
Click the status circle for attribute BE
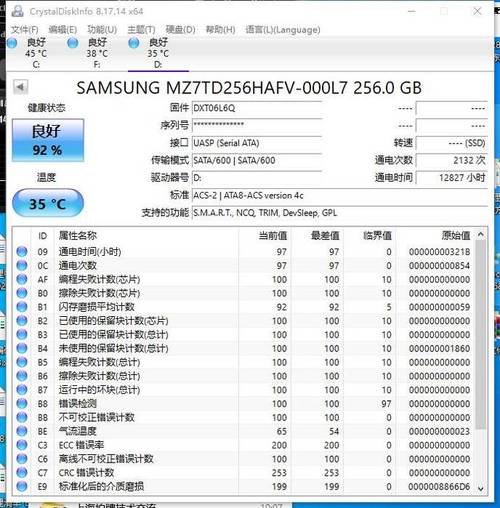pos(22,431)
